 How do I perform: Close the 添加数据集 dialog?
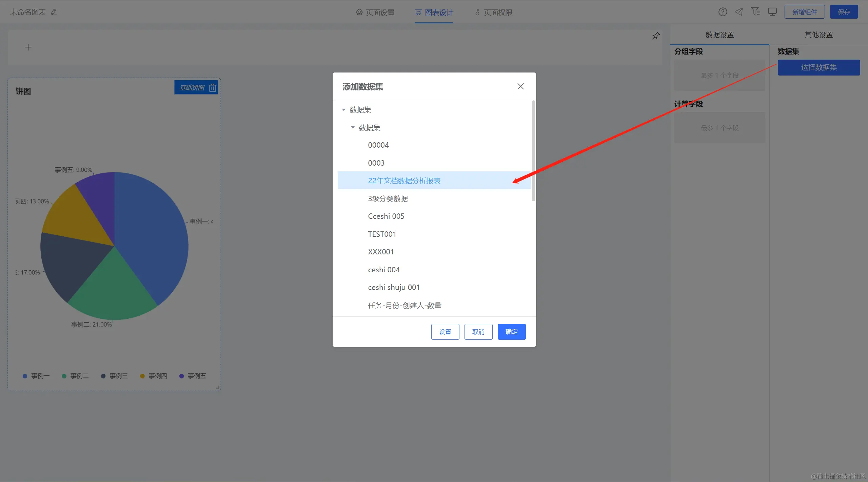pyautogui.click(x=520, y=86)
